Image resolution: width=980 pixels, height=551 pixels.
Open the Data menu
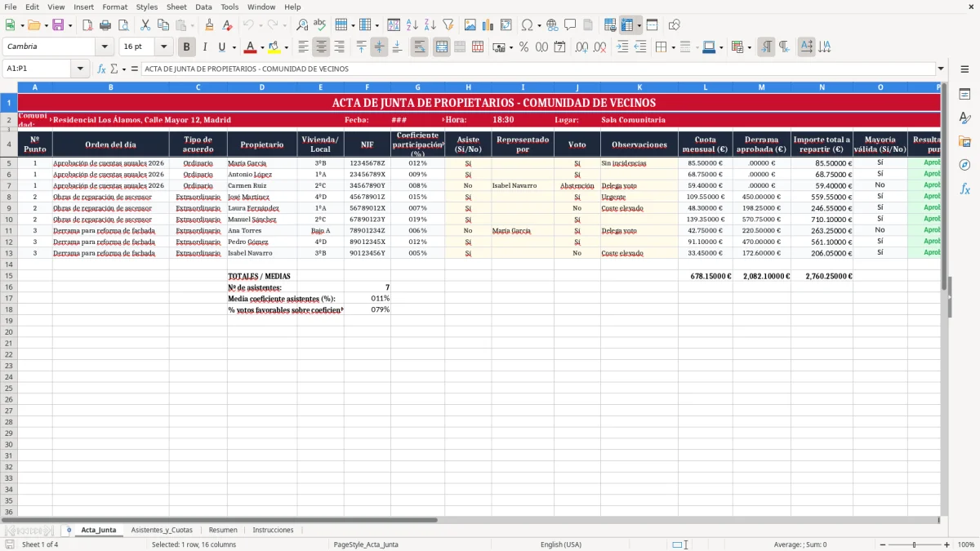[203, 7]
